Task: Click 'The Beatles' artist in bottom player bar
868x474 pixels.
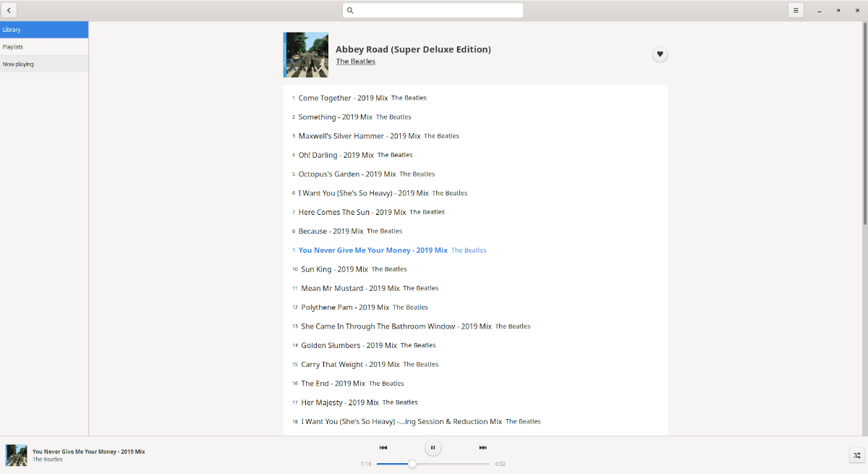Action: click(48, 460)
